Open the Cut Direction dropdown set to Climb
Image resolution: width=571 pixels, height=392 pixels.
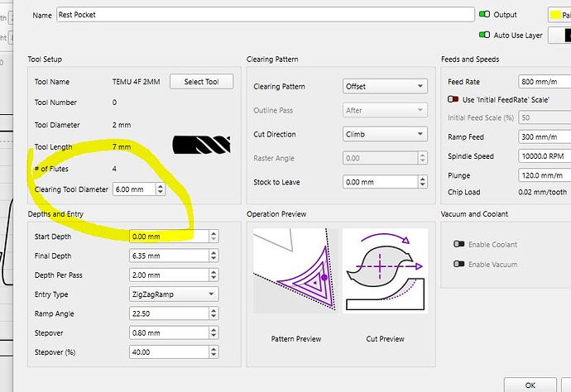[385, 134]
